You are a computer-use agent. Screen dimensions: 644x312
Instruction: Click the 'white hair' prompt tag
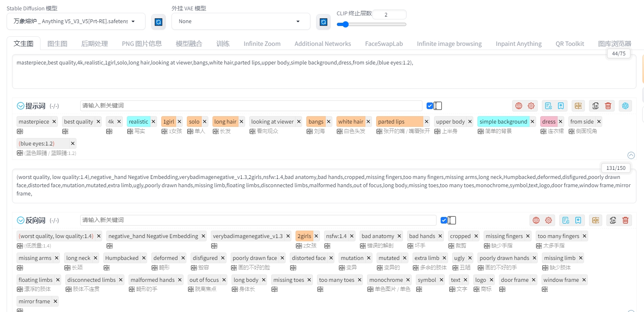[x=351, y=121]
